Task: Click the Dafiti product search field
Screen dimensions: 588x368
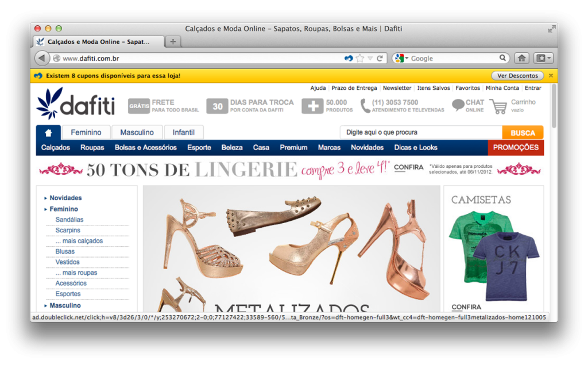Action: tap(421, 133)
